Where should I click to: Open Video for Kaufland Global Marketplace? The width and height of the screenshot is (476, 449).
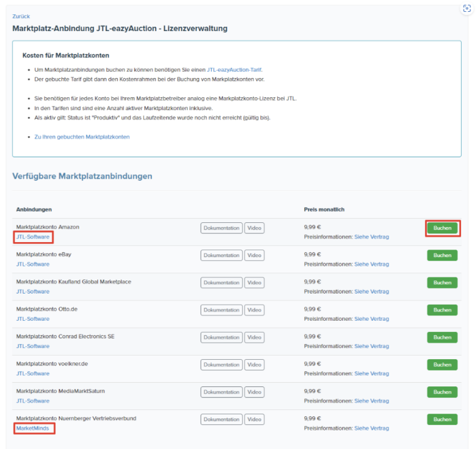click(x=254, y=282)
